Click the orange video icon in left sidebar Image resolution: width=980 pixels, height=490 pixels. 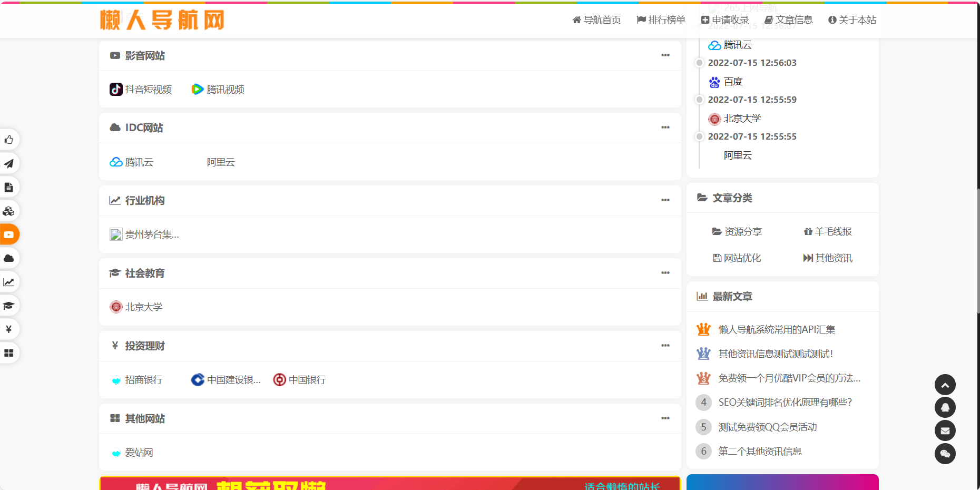pyautogui.click(x=9, y=234)
